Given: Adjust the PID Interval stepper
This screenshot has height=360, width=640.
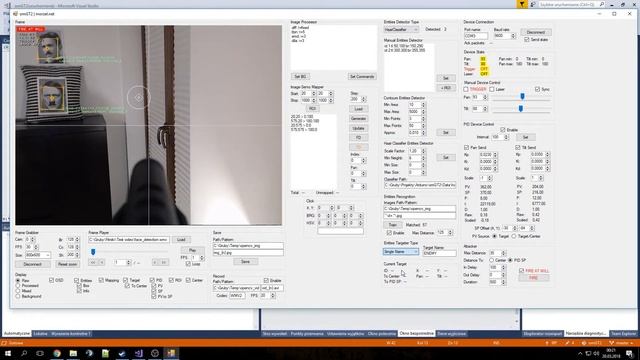Looking at the screenshot, I should point(507,137).
